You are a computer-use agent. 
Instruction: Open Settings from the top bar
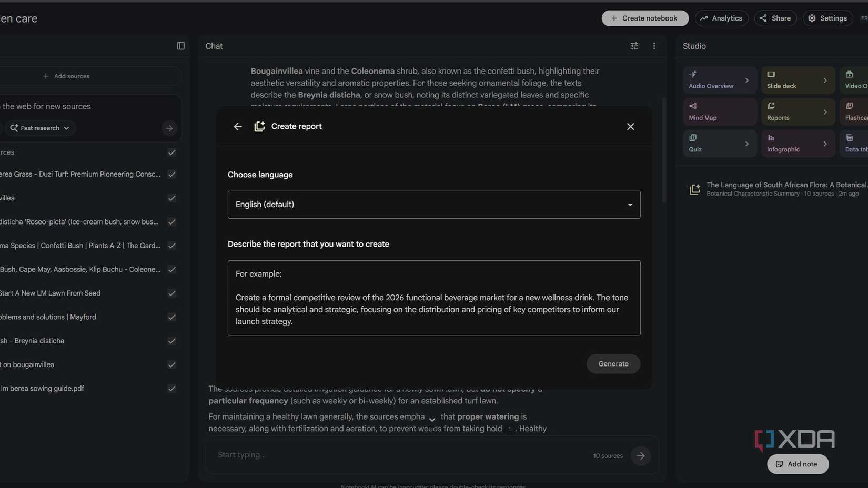coord(827,18)
